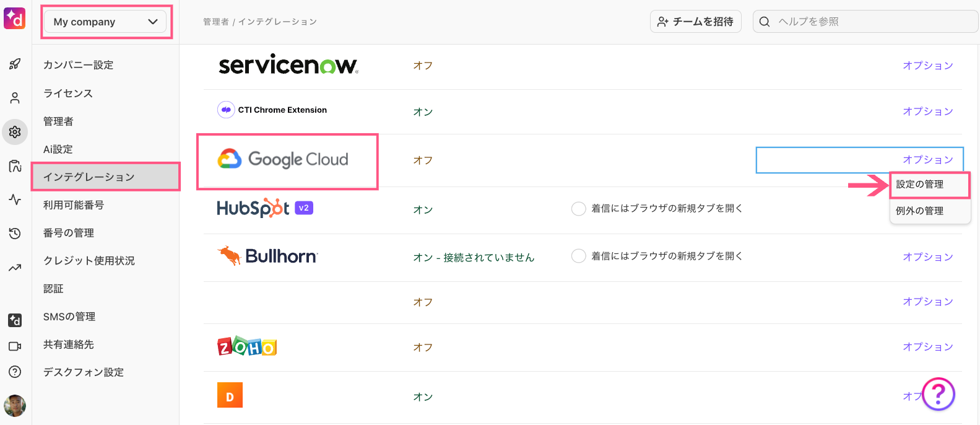The width and height of the screenshot is (980, 425).
Task: Open Bullhorn オプション dropdown
Action: click(x=927, y=257)
